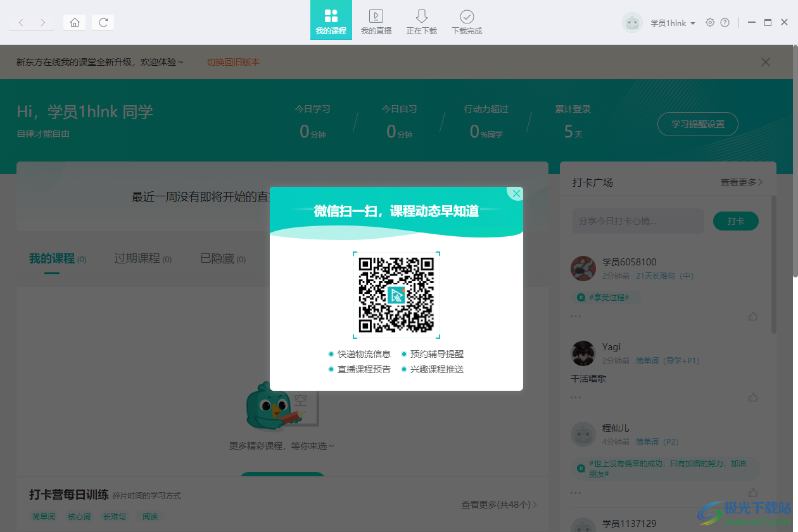Open 程仙儿 avatar
The width and height of the screenshot is (798, 532).
(x=583, y=434)
